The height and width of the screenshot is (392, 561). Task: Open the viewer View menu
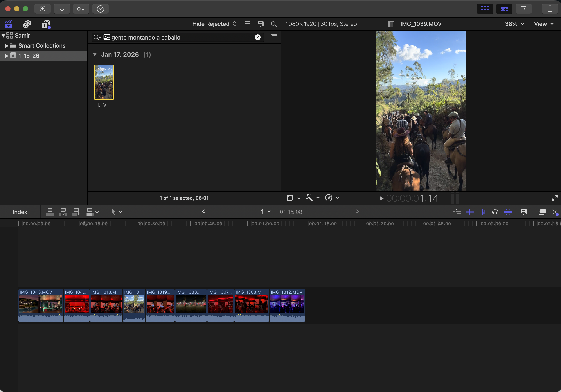click(x=543, y=24)
